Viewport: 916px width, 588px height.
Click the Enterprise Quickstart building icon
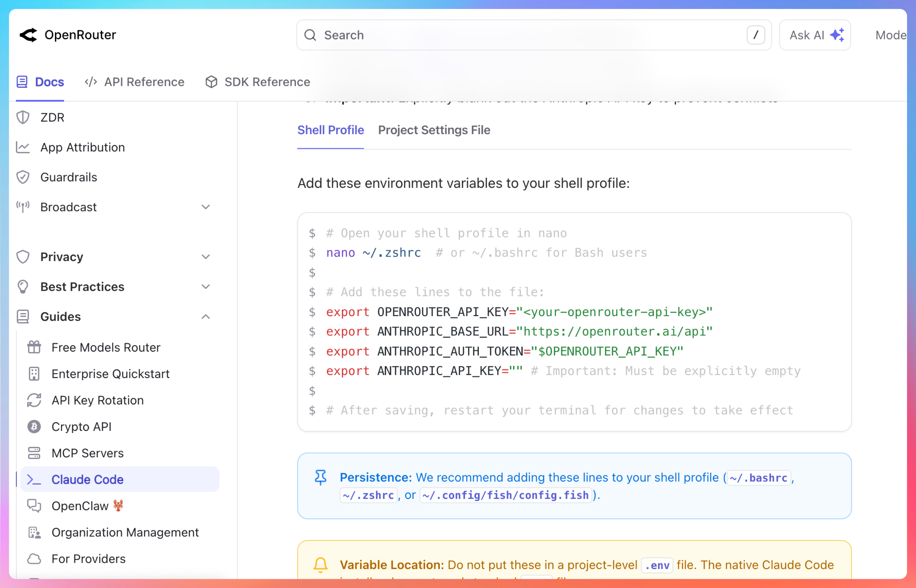click(34, 374)
